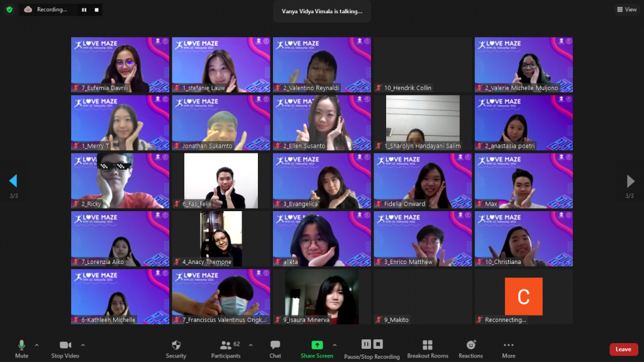Pause recording in the bottom toolbar
Viewport: 644px width, 362px height.
[x=366, y=344]
